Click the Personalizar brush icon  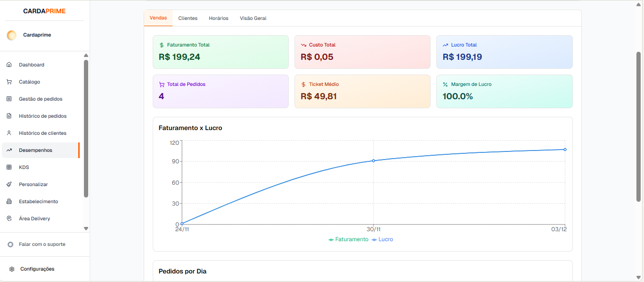coord(9,184)
